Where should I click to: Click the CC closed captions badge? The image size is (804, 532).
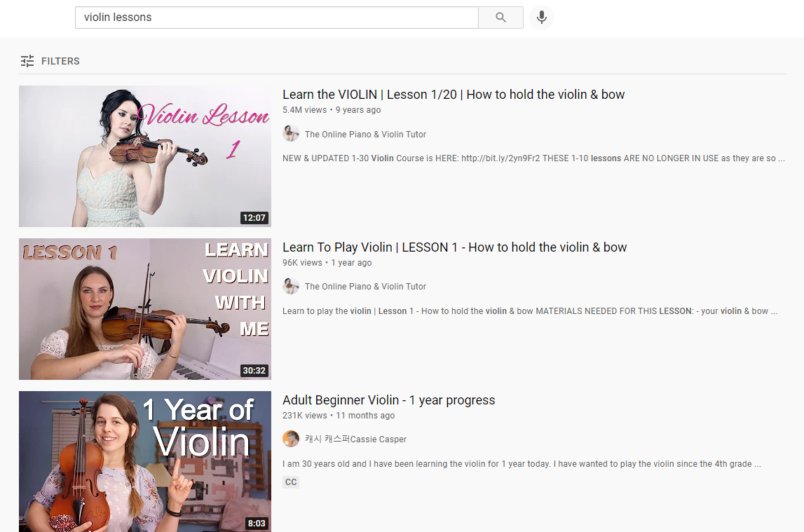click(291, 482)
